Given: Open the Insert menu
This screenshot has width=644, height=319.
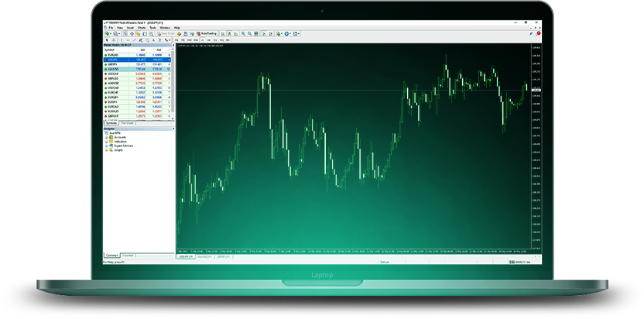Looking at the screenshot, I should click(130, 28).
